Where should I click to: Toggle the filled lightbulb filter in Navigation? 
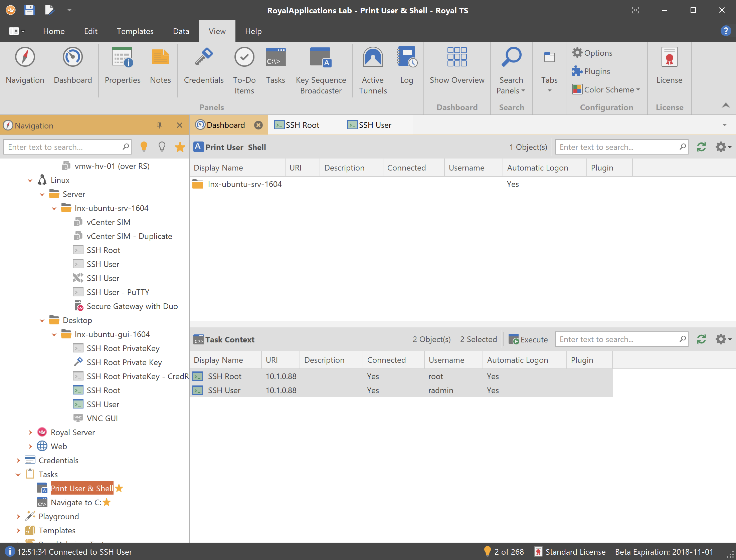[144, 147]
